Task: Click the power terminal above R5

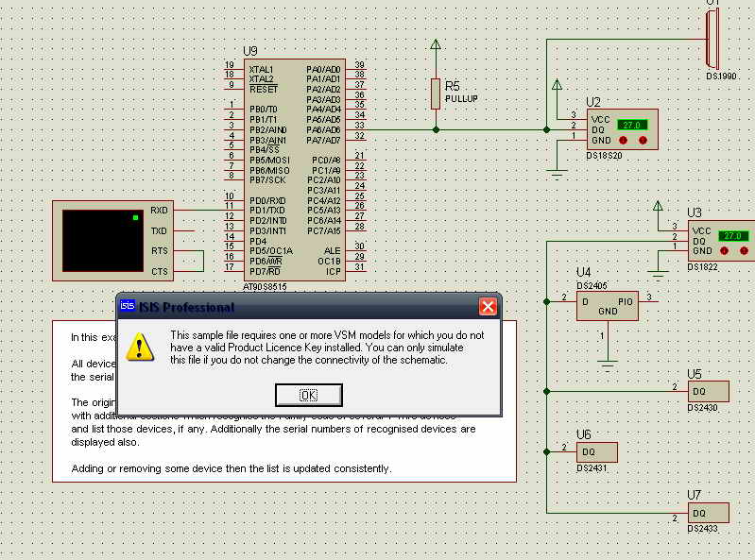Action: pyautogui.click(x=436, y=46)
